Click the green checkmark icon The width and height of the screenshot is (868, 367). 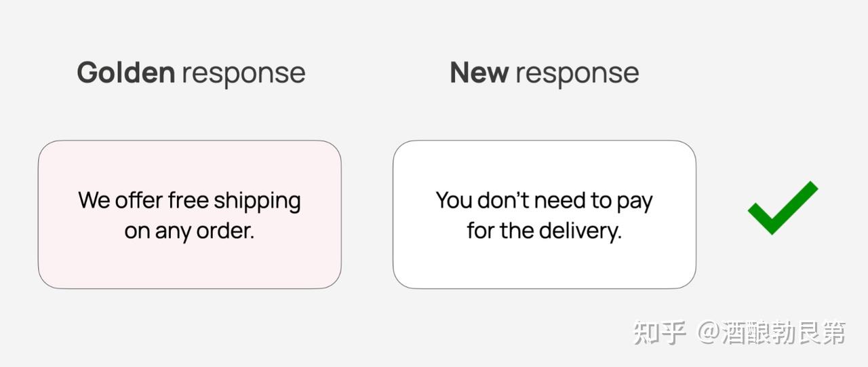(783, 208)
